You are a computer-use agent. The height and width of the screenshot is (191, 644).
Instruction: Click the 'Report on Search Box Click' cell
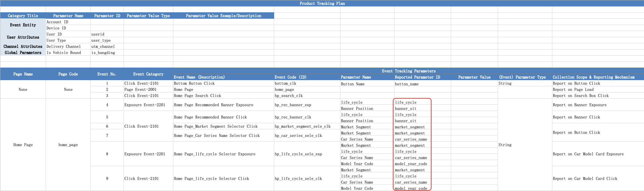[x=598, y=95]
